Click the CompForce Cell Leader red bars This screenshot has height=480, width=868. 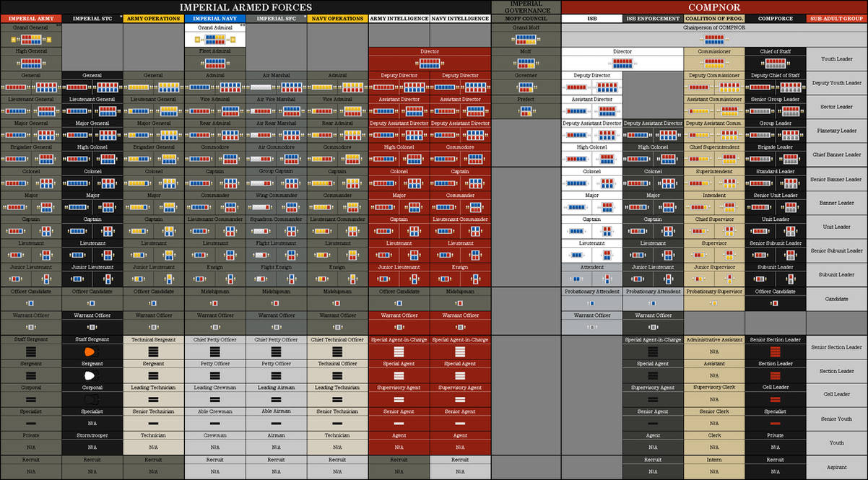pyautogui.click(x=776, y=399)
